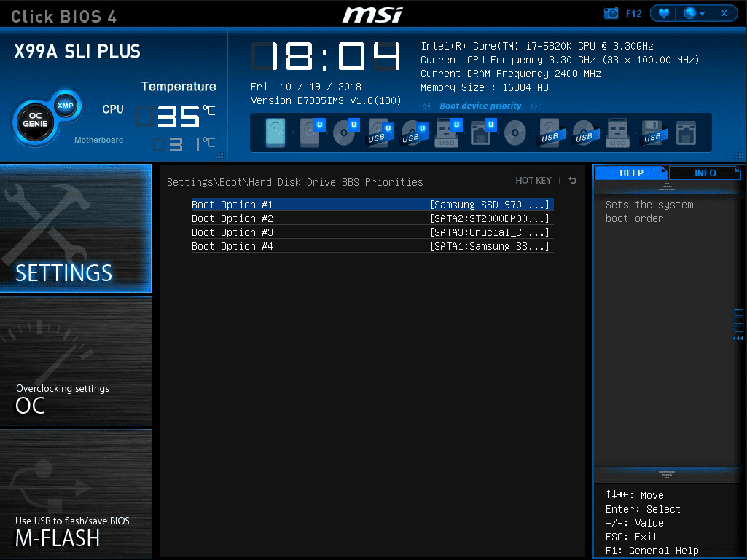747x560 pixels.
Task: Click the date Fri 10 / 19 / 2018
Action: click(x=306, y=87)
